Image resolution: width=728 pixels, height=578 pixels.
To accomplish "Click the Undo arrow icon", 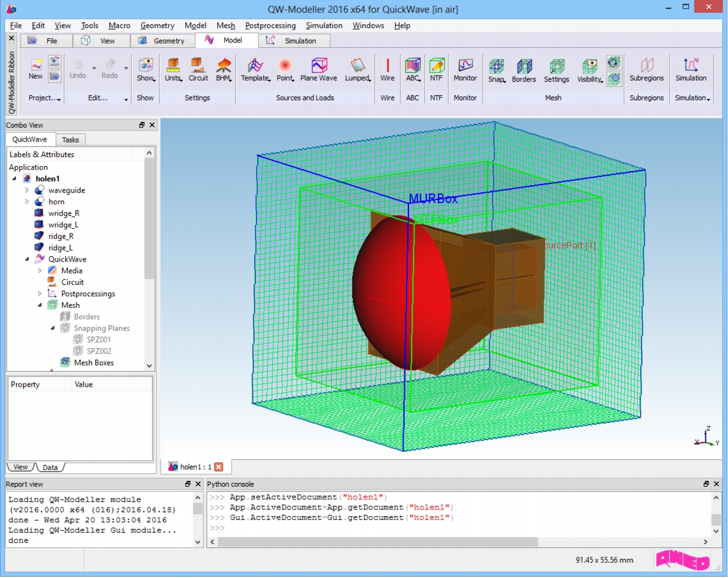I will pos(78,64).
